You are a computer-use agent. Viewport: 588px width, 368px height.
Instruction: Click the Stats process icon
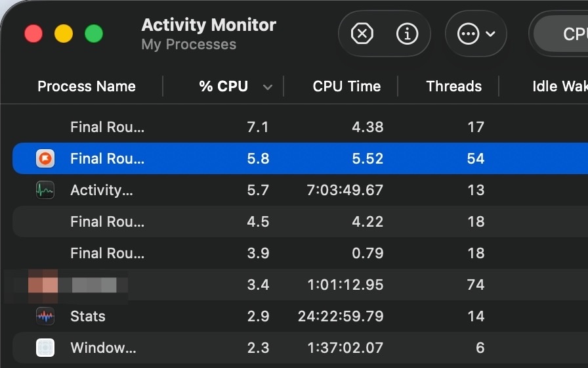pos(45,316)
